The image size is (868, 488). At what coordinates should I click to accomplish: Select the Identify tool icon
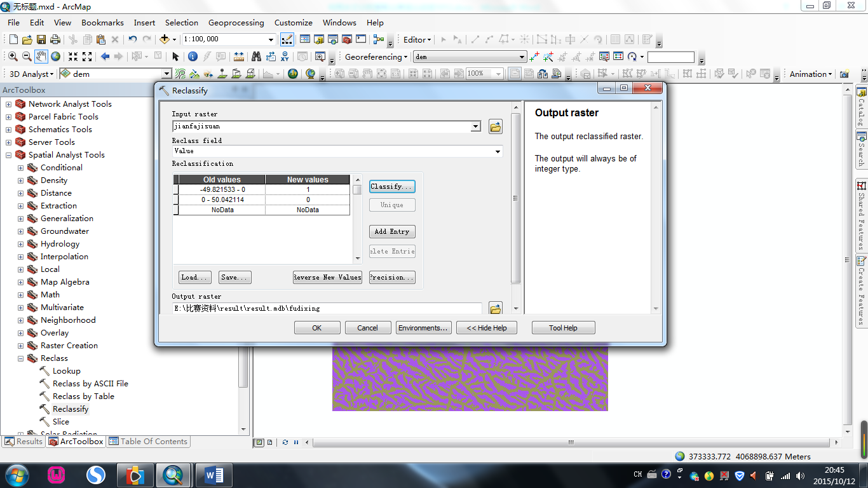(x=193, y=57)
